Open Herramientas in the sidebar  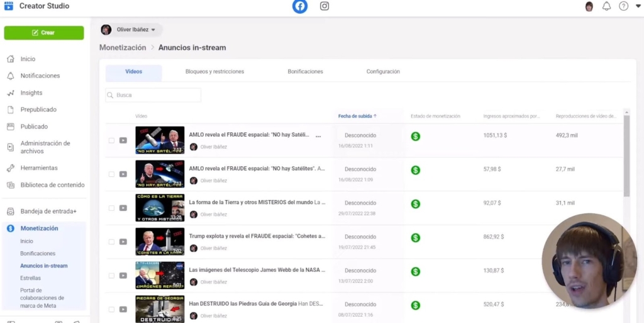38,168
